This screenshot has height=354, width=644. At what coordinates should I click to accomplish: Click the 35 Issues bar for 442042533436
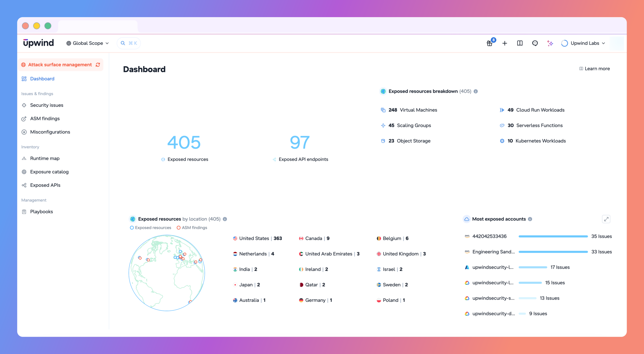click(x=553, y=236)
